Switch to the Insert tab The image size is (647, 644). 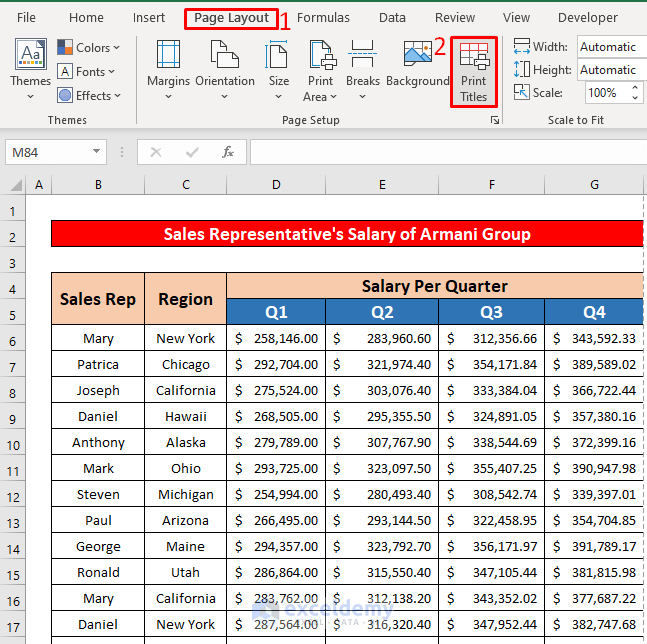click(x=149, y=17)
